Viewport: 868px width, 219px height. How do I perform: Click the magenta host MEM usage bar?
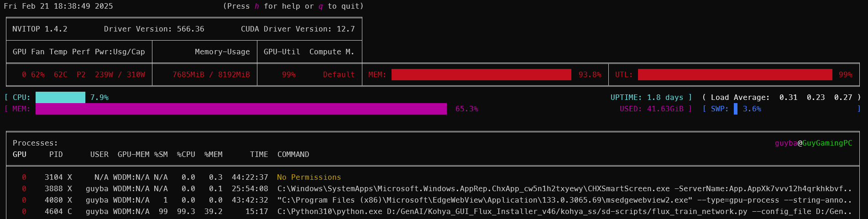[x=241, y=109]
